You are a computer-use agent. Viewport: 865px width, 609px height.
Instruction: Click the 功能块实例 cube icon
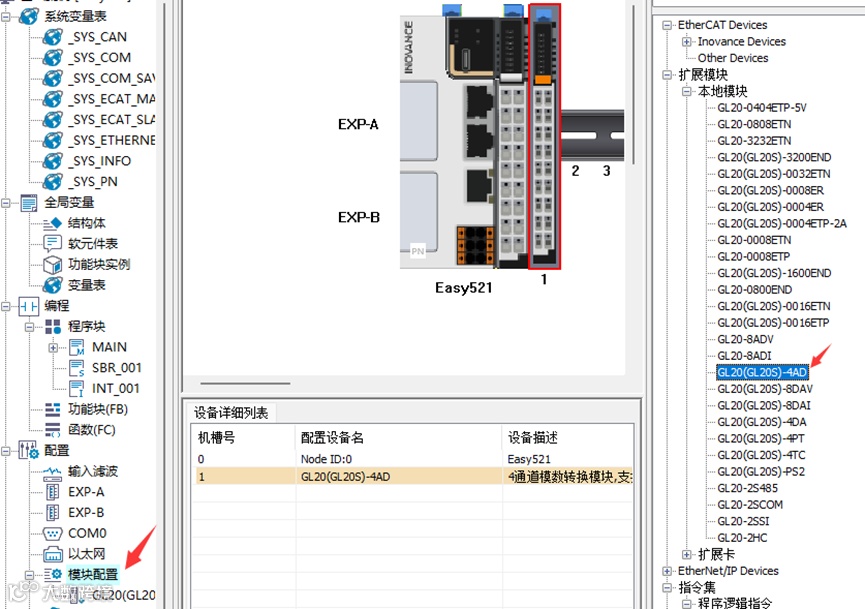(52, 265)
